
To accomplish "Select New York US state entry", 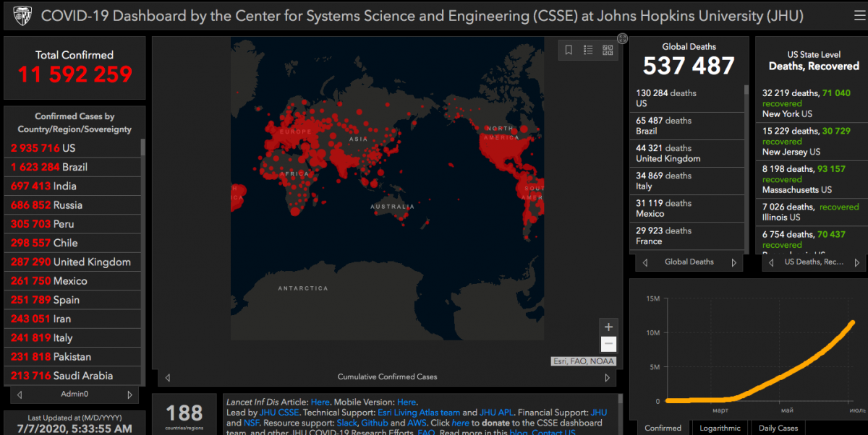I will [x=811, y=103].
